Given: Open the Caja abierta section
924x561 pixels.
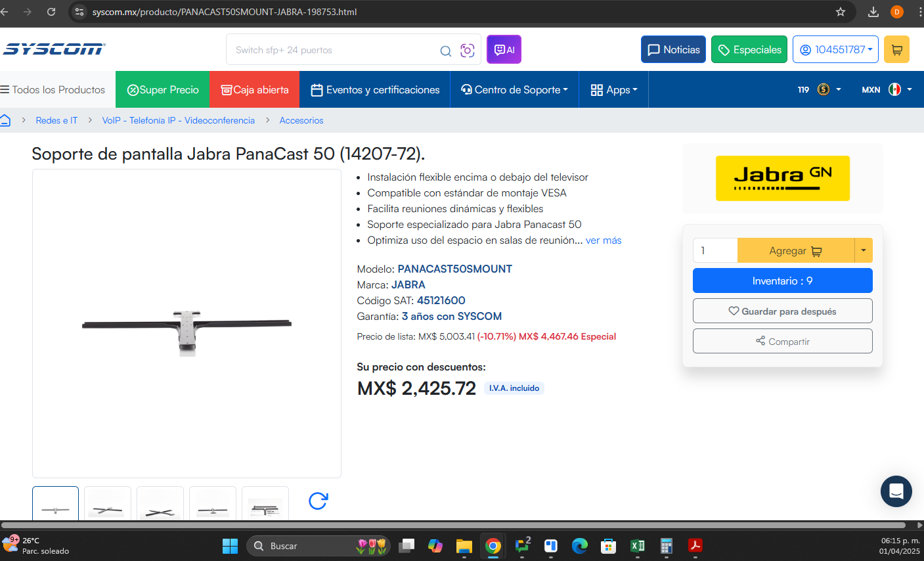Looking at the screenshot, I should [255, 89].
